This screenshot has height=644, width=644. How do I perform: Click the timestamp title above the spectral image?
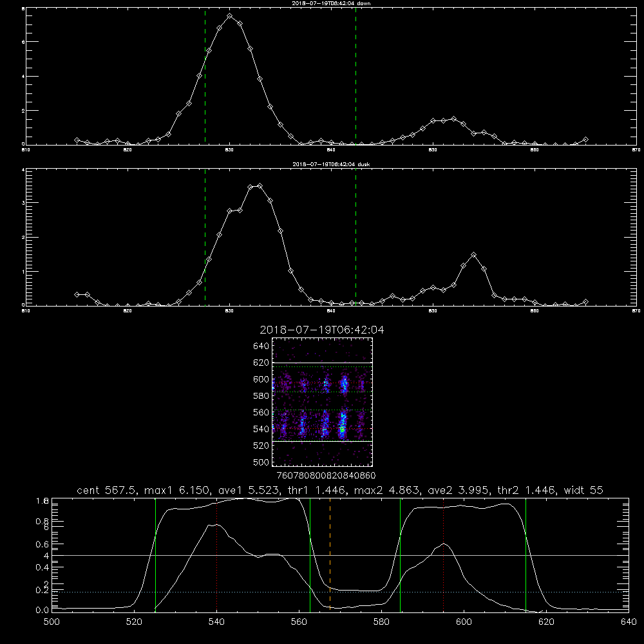tap(322, 330)
